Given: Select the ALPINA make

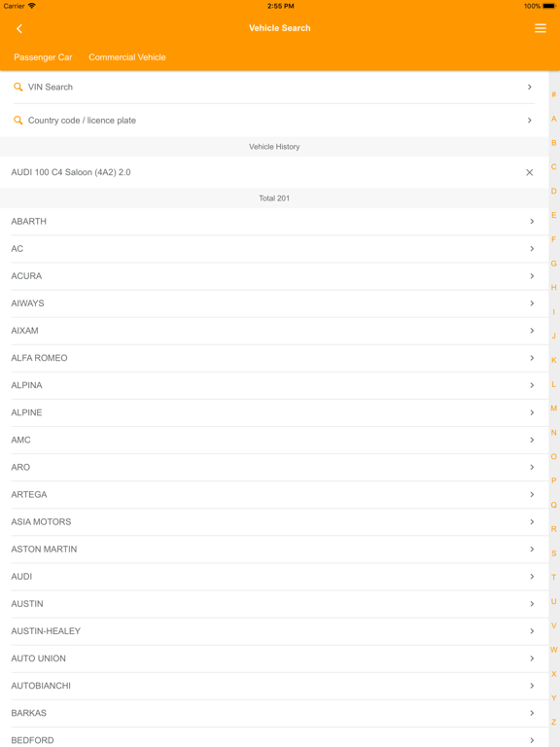Looking at the screenshot, I should coord(274,385).
